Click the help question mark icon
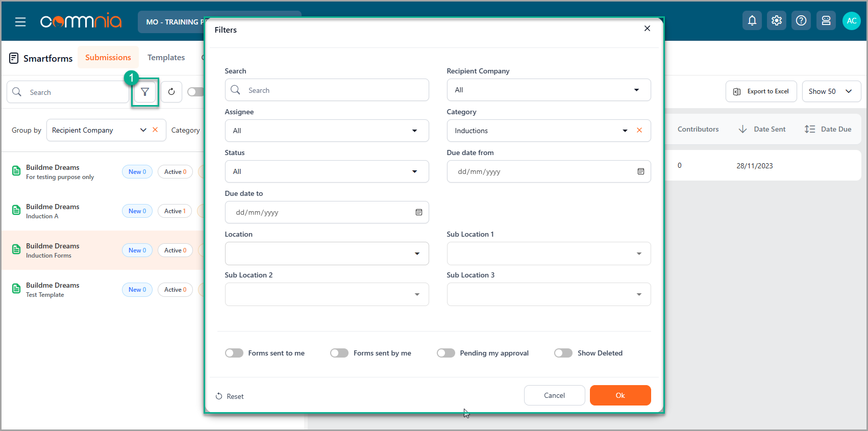Screen dimensions: 868x431 (801, 20)
